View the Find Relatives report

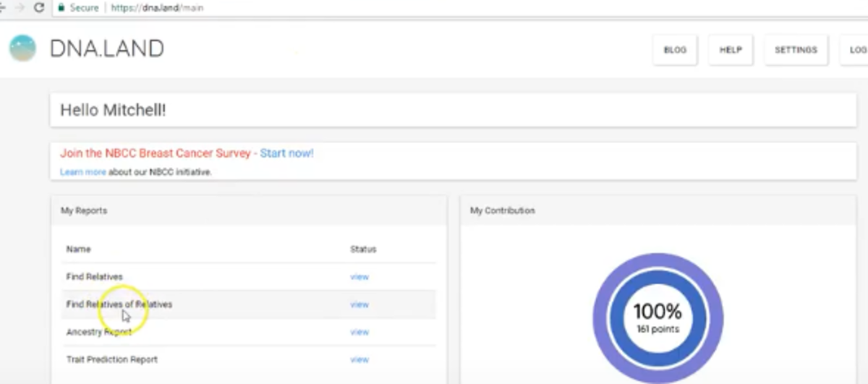359,277
